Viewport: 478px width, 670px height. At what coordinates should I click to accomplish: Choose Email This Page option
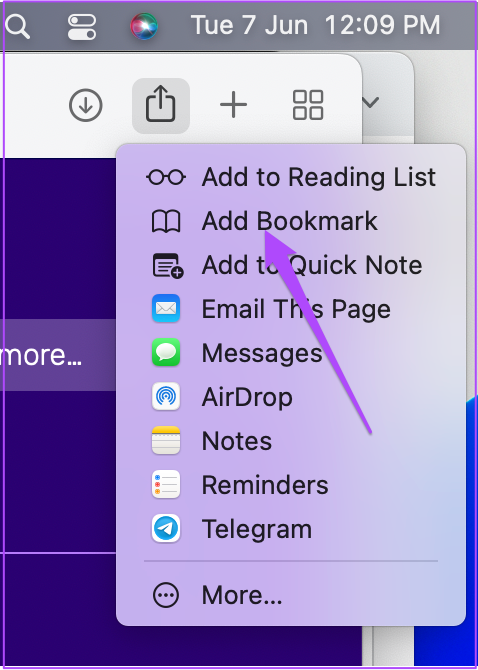291,309
